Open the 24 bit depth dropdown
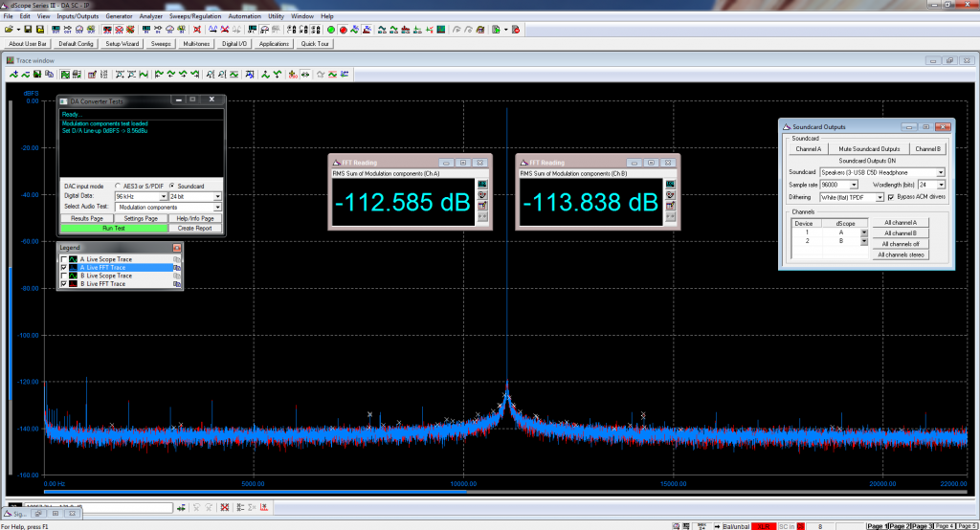The width and height of the screenshot is (980, 530). 217,197
